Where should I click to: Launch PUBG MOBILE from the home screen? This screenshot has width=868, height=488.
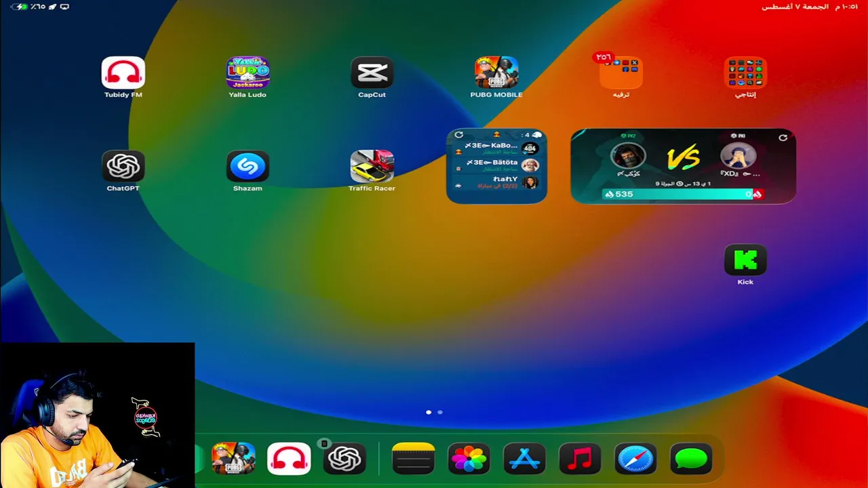coord(496,73)
